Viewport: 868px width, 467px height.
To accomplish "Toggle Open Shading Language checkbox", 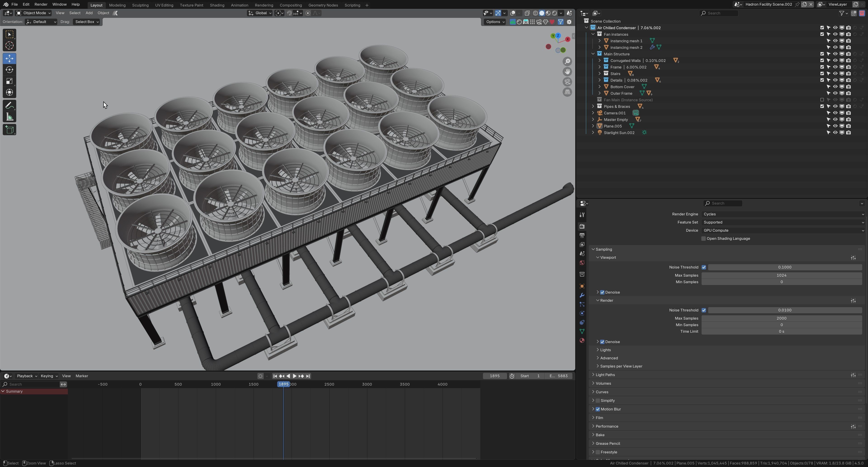I will tap(704, 238).
